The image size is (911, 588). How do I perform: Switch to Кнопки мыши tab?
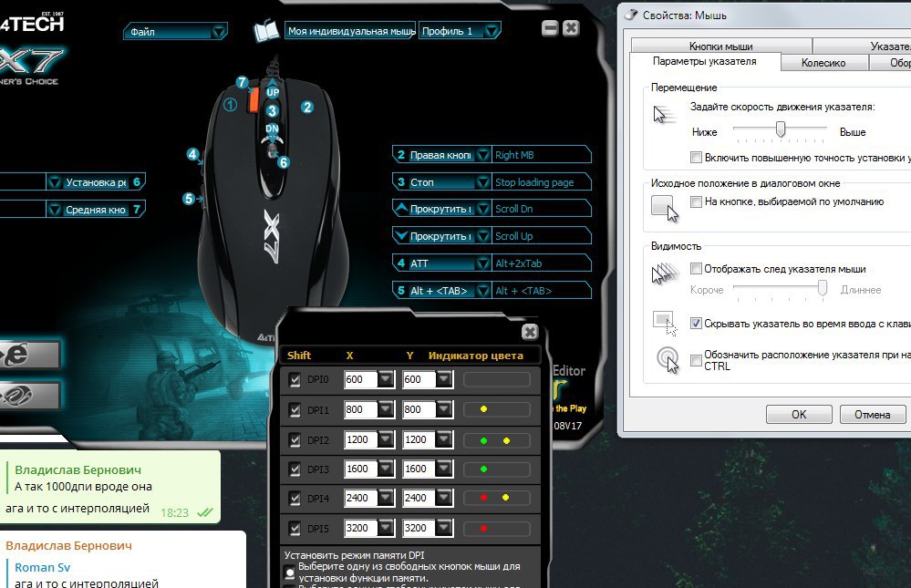pos(721,46)
